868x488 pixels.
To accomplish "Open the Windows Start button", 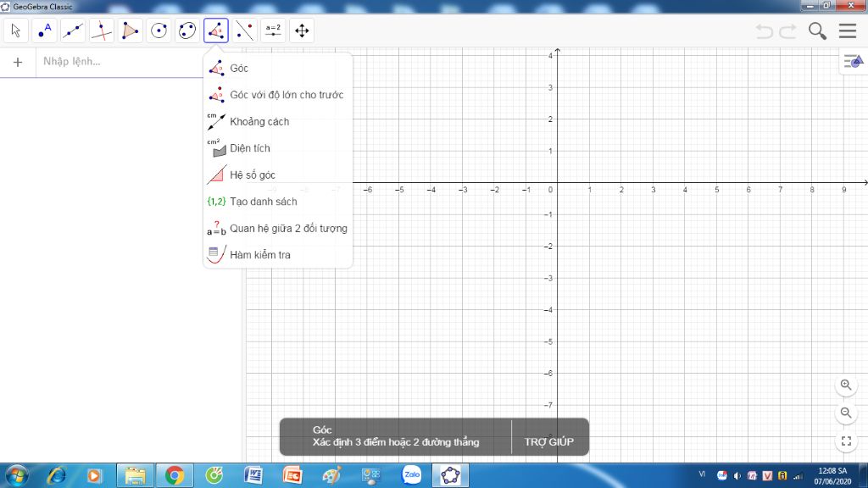I will click(17, 475).
